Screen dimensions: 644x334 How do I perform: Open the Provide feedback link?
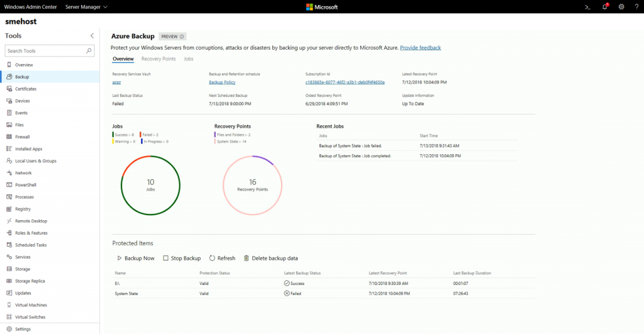420,48
